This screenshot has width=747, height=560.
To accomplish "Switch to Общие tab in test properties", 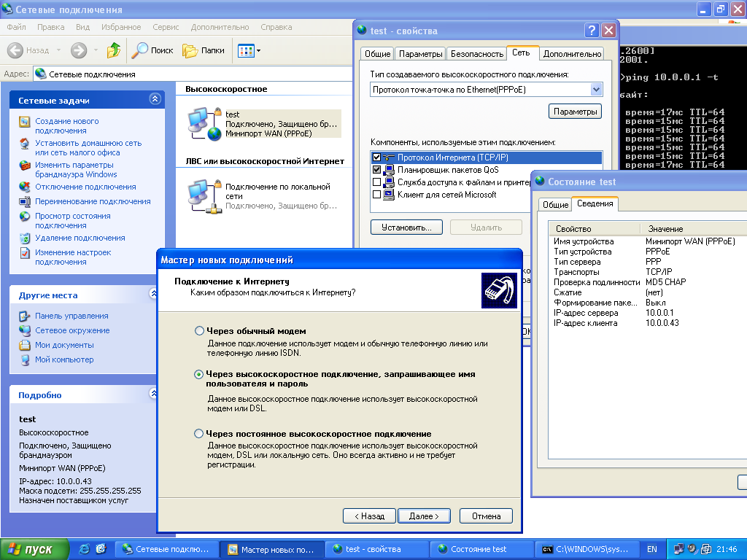I will [x=377, y=54].
